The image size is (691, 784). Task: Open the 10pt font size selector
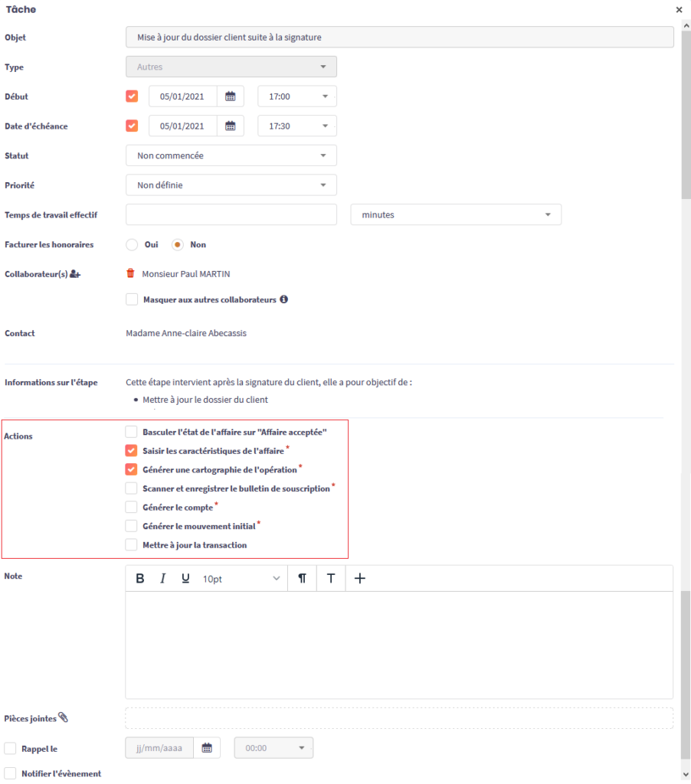(241, 579)
